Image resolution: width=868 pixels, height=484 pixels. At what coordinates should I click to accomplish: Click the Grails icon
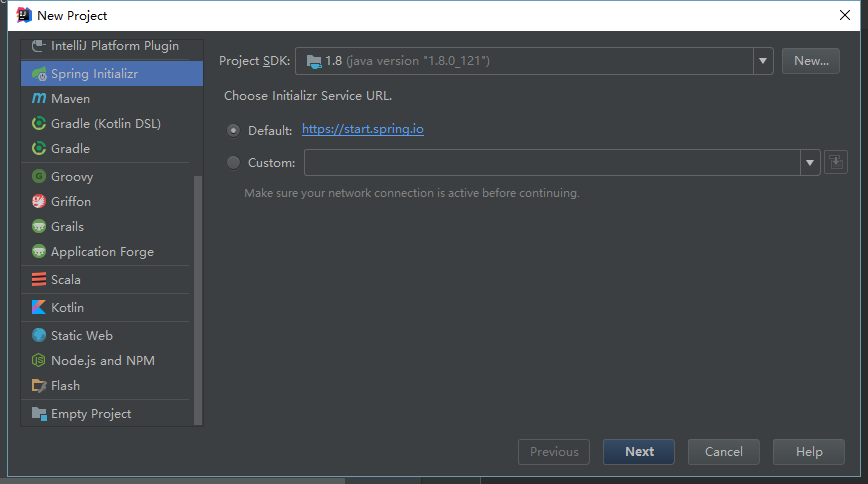pos(39,226)
